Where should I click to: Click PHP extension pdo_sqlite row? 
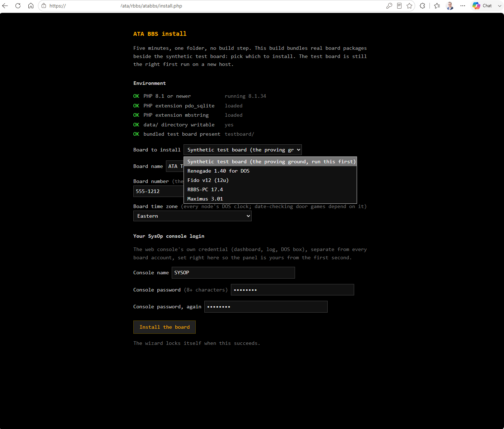click(x=188, y=106)
